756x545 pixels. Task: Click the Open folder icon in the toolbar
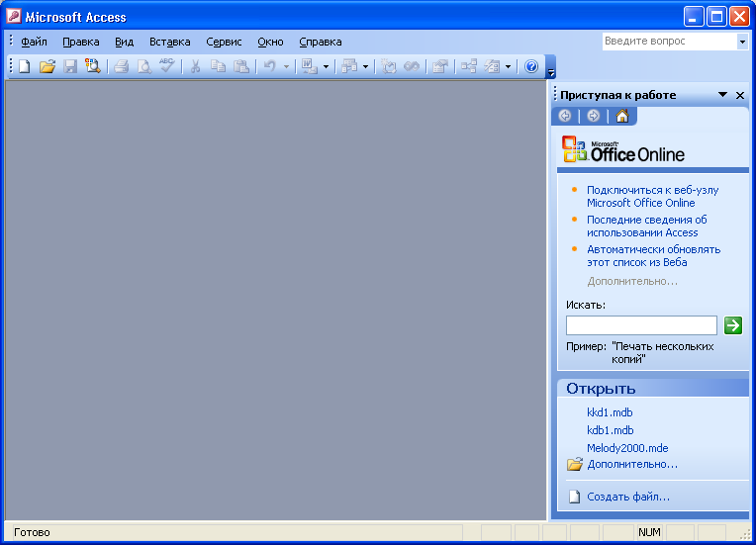pos(47,66)
